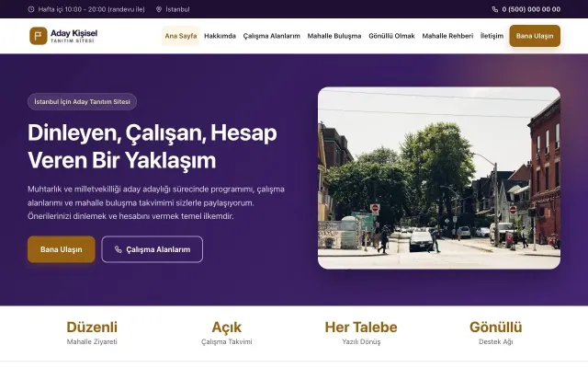588x368 pixels.
Task: Click headline Dinleyen, Çalışan, Hesap Veren
Action: tap(153, 146)
